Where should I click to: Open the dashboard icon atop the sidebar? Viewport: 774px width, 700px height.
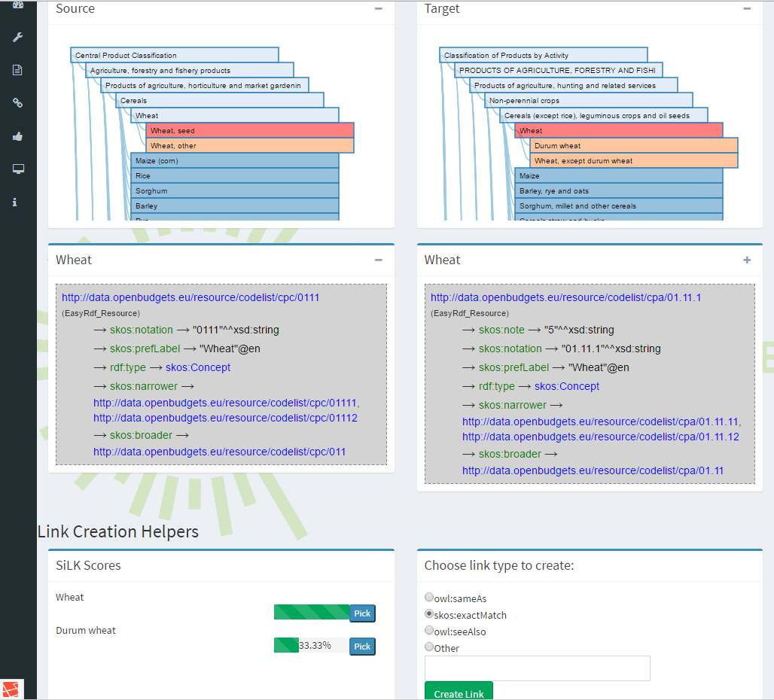(x=18, y=5)
